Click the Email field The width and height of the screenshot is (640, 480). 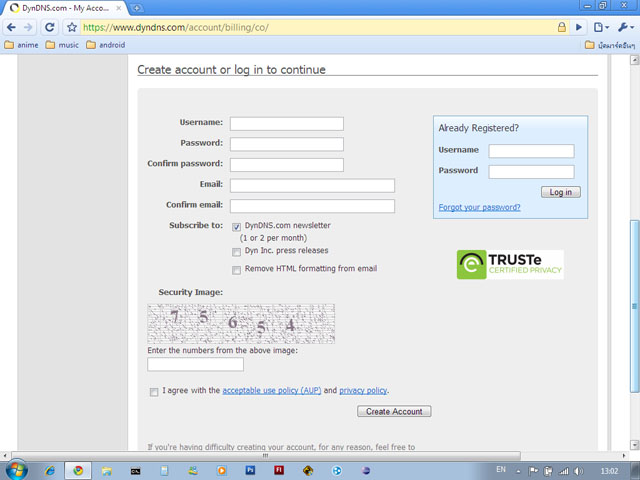click(312, 185)
